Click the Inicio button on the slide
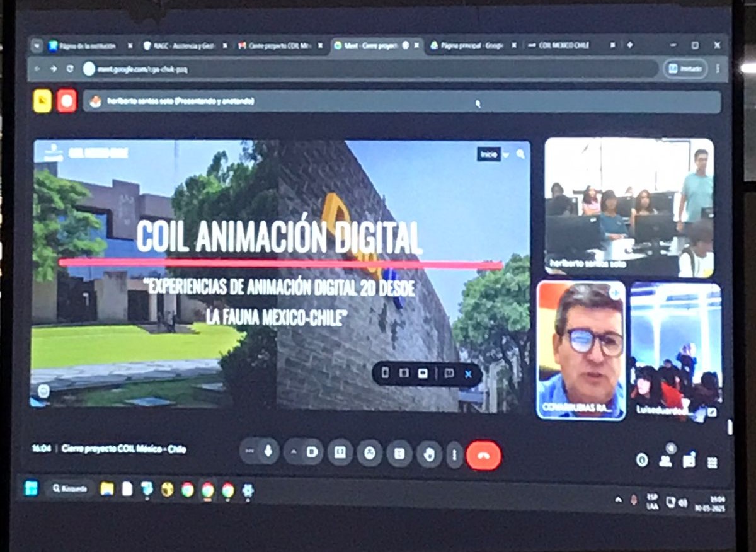The height and width of the screenshot is (552, 756). pyautogui.click(x=488, y=154)
